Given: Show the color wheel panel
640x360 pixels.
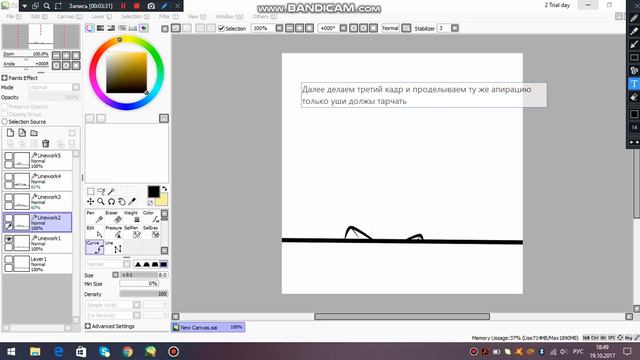Looking at the screenshot, I should 89,28.
